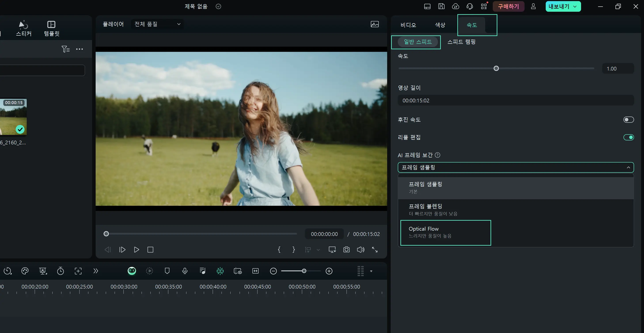
Task: Click the 00:00:30:00 timeline ruler mark
Action: click(124, 287)
